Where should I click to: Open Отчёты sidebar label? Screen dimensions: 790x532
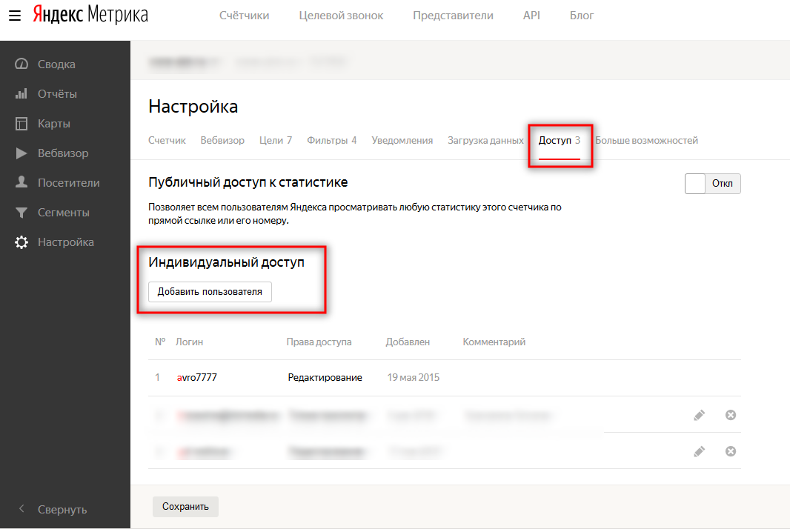[x=57, y=93]
